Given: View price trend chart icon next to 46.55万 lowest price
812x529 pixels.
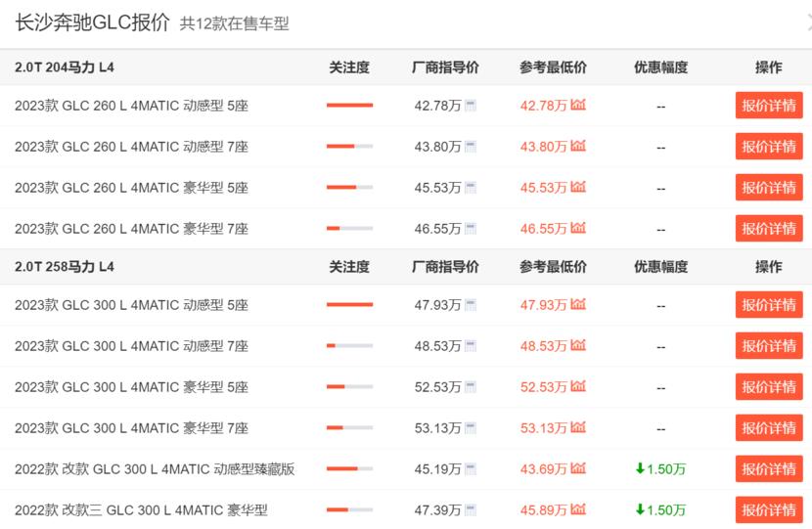Looking at the screenshot, I should (x=578, y=228).
